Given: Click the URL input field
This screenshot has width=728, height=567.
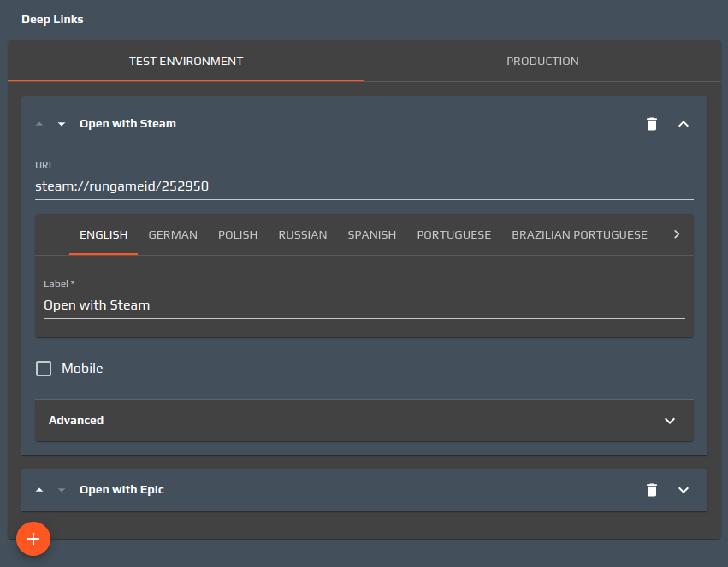Looking at the screenshot, I should pyautogui.click(x=364, y=186).
